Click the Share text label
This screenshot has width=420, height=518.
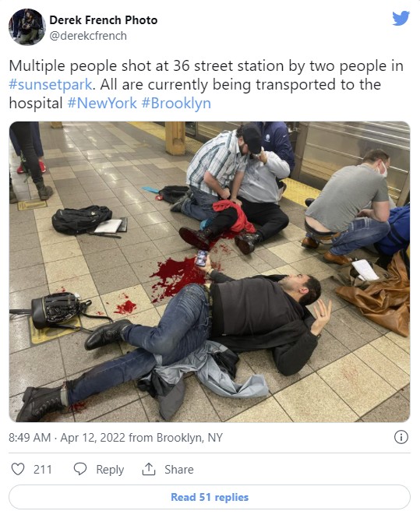179,470
